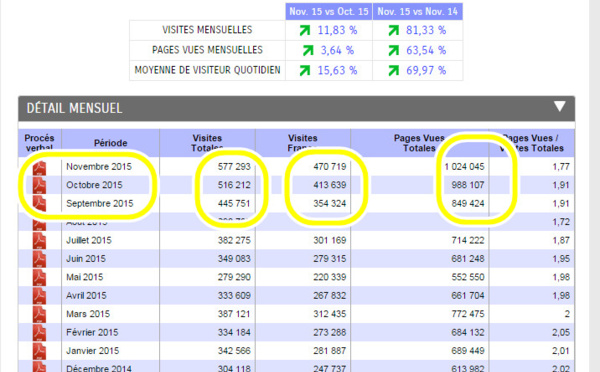Click the Période column header
The image size is (600, 372).
[x=110, y=143]
